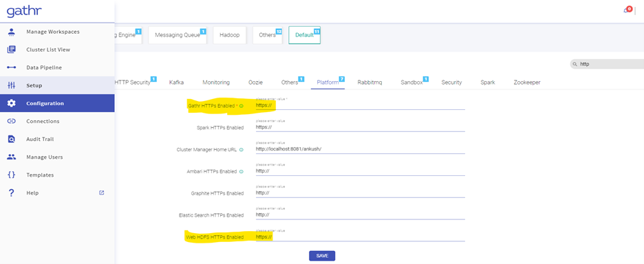Open Cluster List View menu item
Screen dimensions: 644x264
pyautogui.click(x=57, y=49)
